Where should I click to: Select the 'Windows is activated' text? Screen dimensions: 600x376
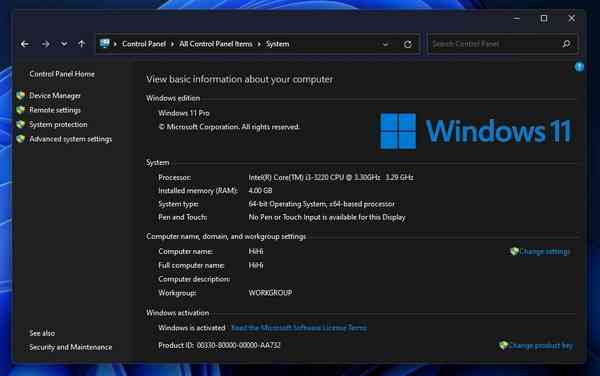tap(192, 328)
